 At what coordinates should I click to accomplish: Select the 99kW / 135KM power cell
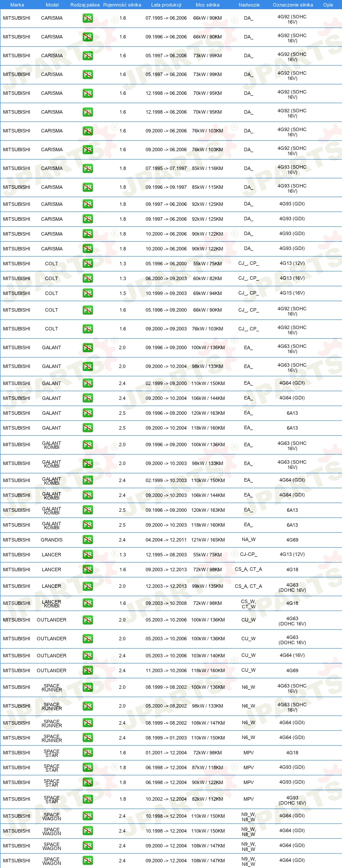click(208, 586)
